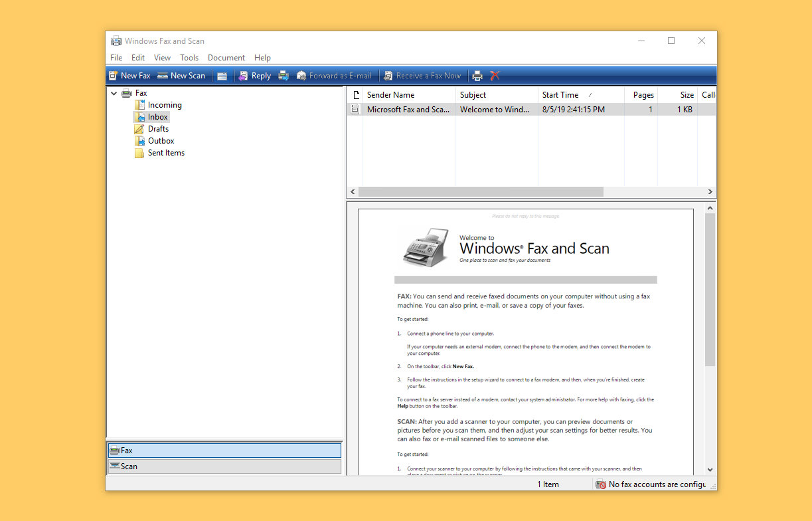Toggle the preview pane toolbar icon
The height and width of the screenshot is (521, 812).
(222, 76)
